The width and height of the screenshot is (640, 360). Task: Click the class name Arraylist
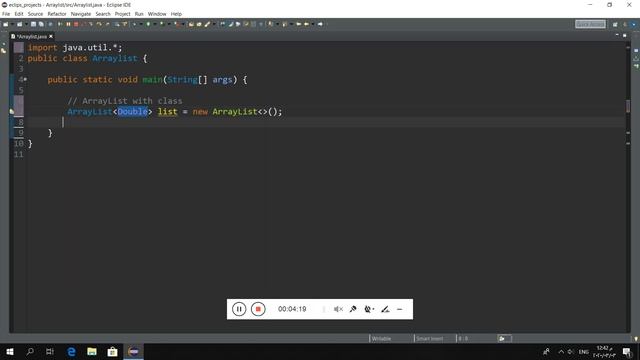[x=115, y=58]
